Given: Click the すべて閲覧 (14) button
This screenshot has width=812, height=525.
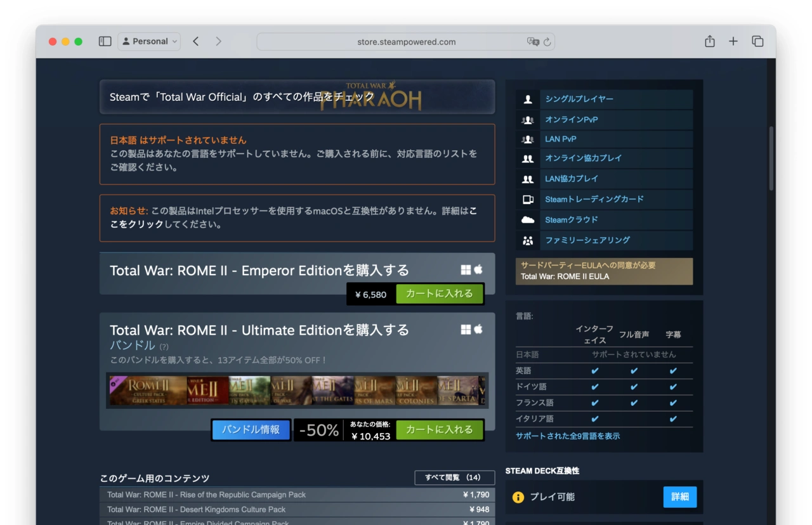Looking at the screenshot, I should 454,477.
